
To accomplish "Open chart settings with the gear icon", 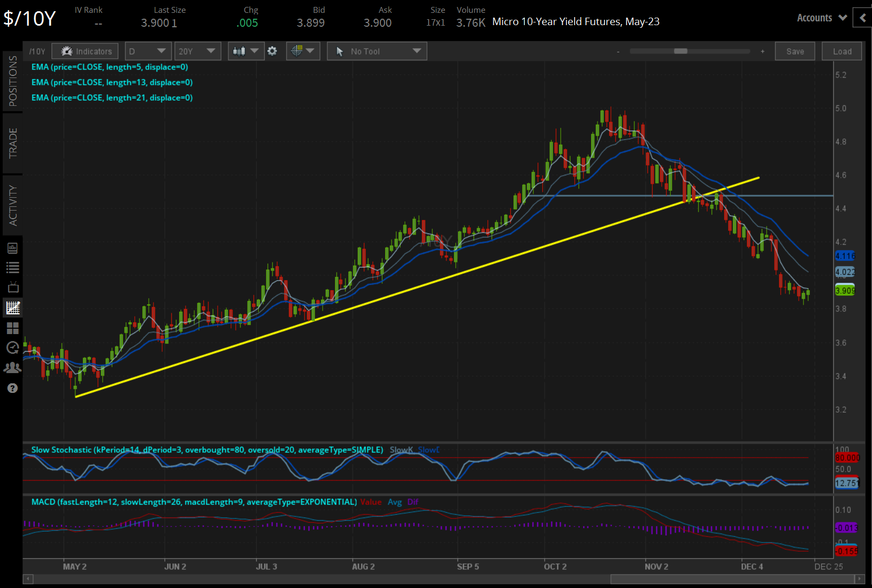I will coord(272,51).
